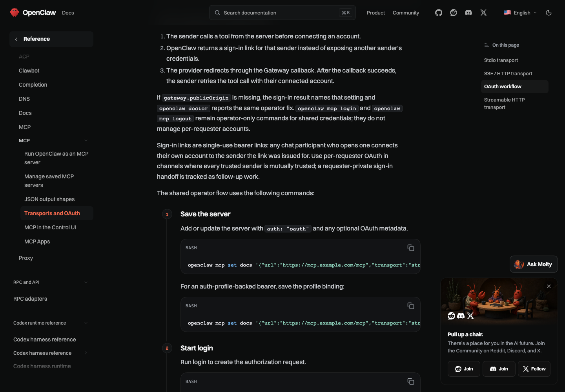This screenshot has width=565, height=392.
Task: Open the Reddit icon in top header
Action: point(454,13)
